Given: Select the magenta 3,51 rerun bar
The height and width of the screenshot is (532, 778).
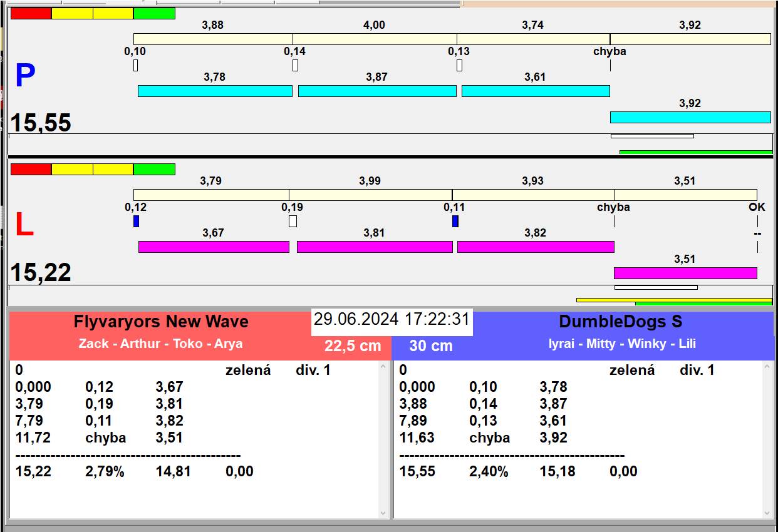Looking at the screenshot, I should point(685,273).
